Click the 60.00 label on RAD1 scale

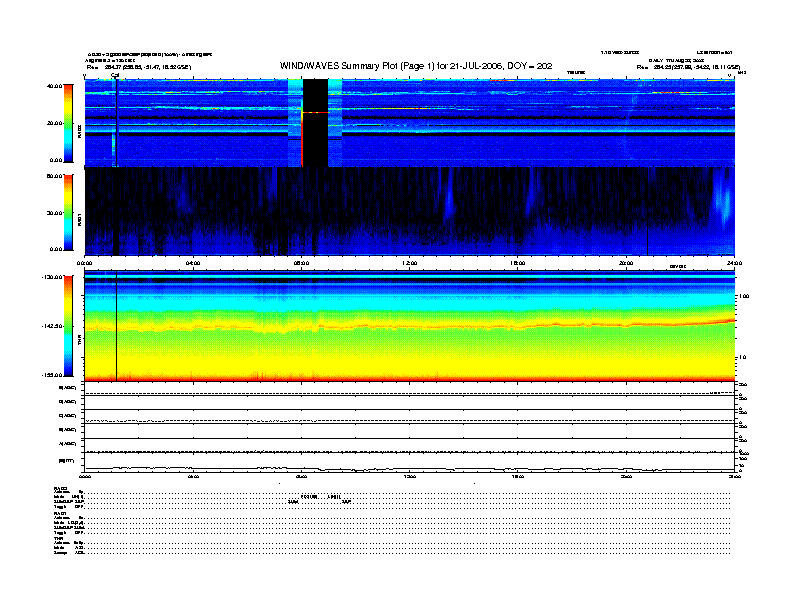point(54,176)
